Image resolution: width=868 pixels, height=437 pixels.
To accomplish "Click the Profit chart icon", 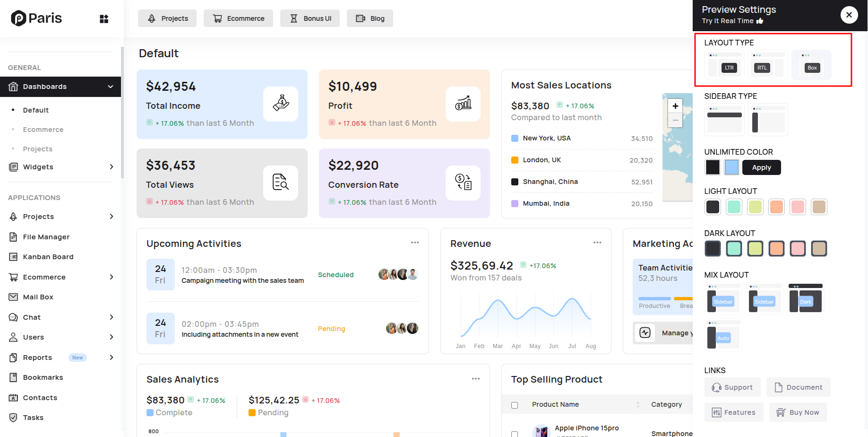I will pyautogui.click(x=463, y=104).
